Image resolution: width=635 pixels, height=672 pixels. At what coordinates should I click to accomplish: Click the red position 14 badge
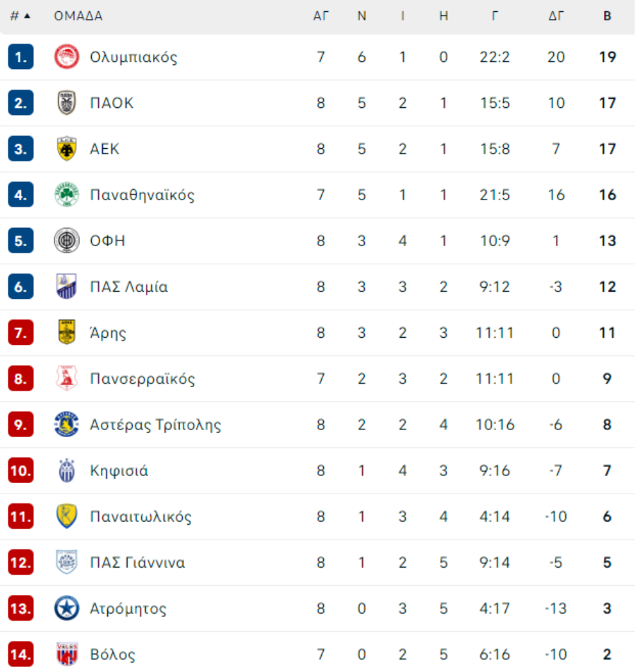pyautogui.click(x=20, y=654)
